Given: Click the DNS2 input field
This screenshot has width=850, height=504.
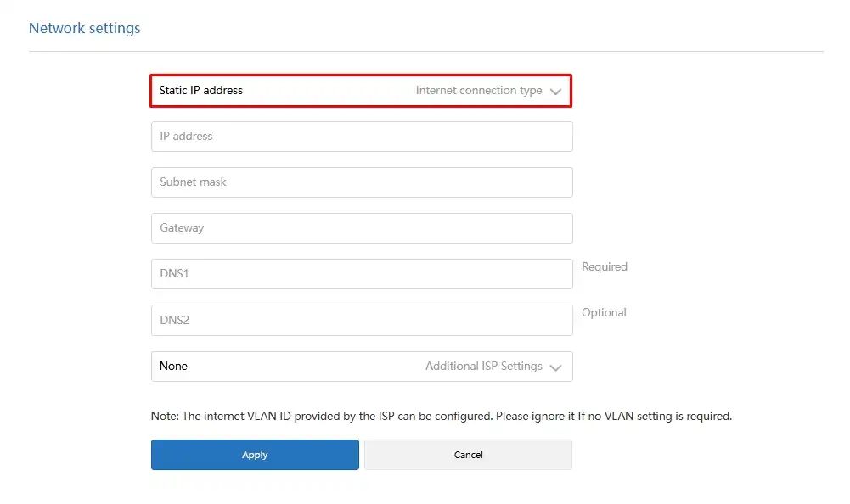Looking at the screenshot, I should click(x=361, y=320).
